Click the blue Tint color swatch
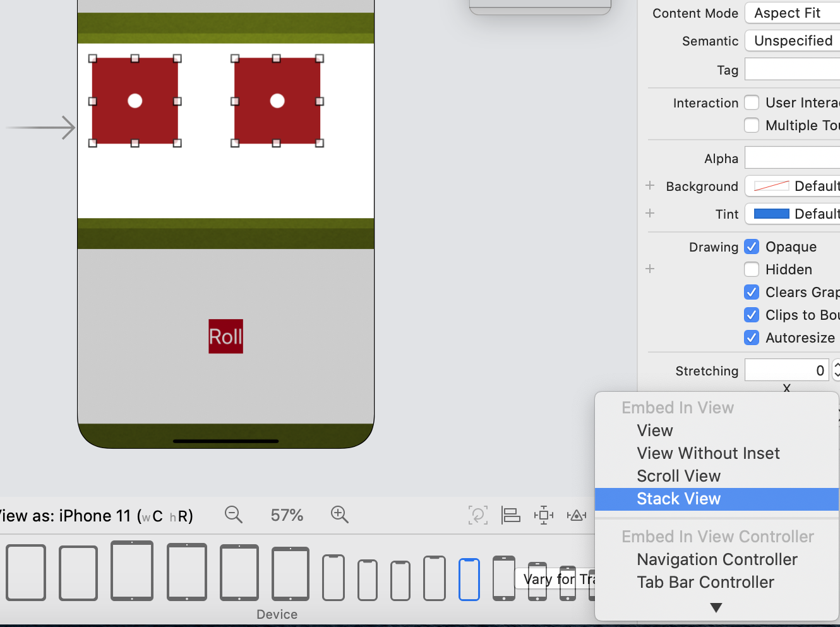Screen dimensions: 840x627 pos(771,214)
